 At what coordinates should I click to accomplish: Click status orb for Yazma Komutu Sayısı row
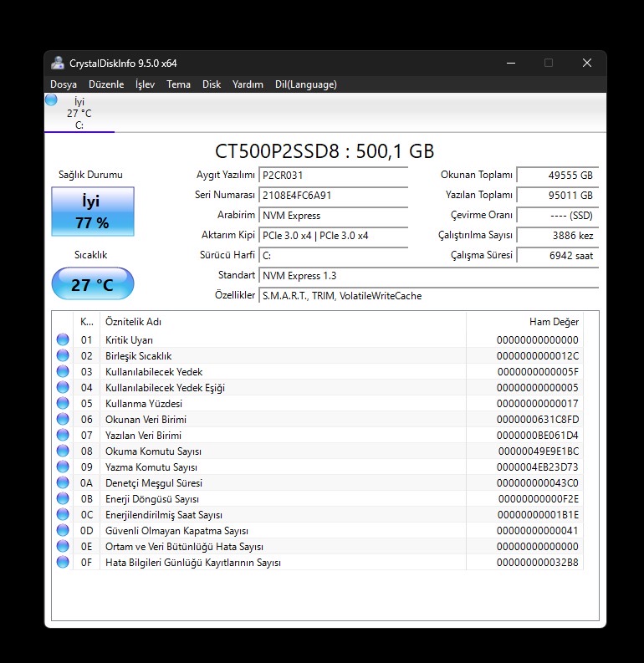pyautogui.click(x=63, y=467)
